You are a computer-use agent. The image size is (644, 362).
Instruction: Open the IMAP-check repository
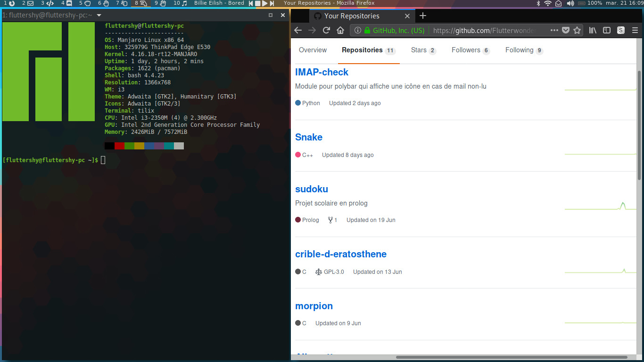(x=322, y=72)
